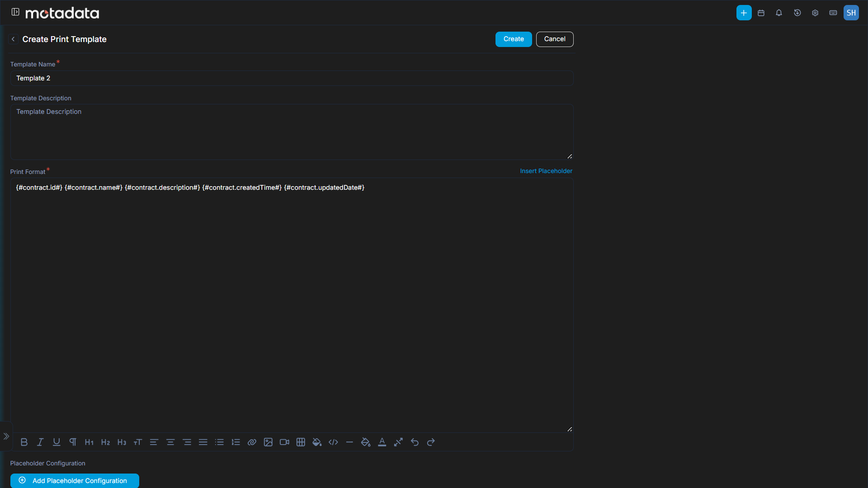This screenshot has width=868, height=488.
Task: Insert an image
Action: [268, 442]
